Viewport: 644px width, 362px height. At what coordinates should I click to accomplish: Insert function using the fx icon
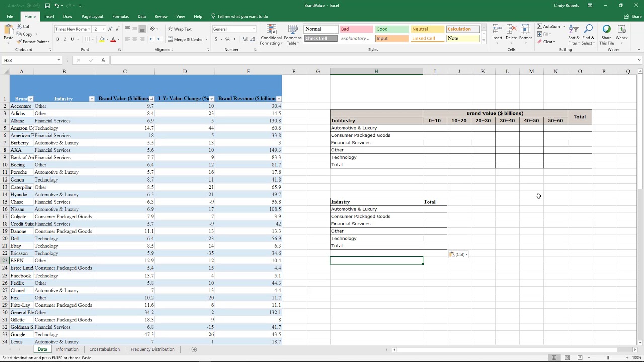coord(103,60)
